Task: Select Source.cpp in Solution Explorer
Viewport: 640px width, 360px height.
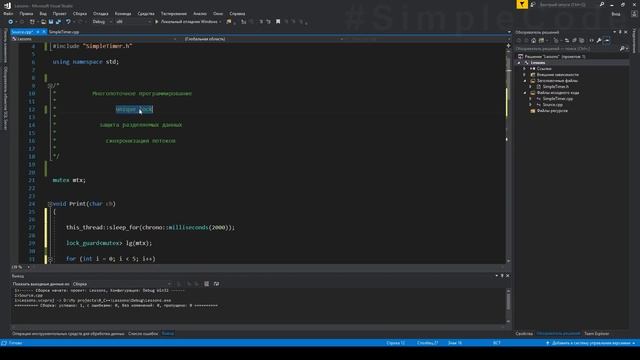Action: click(553, 104)
